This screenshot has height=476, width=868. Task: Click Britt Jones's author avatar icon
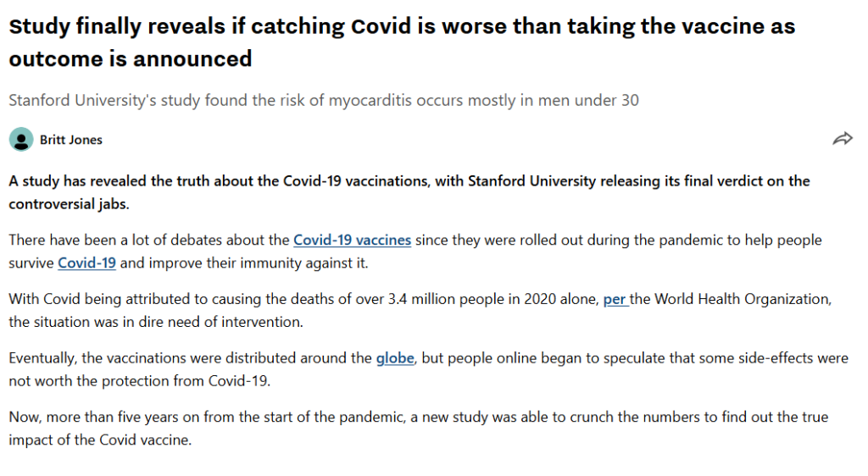(21, 139)
